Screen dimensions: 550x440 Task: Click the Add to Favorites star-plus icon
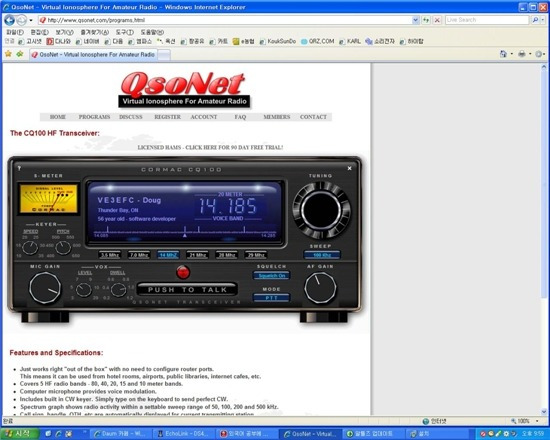[20, 54]
